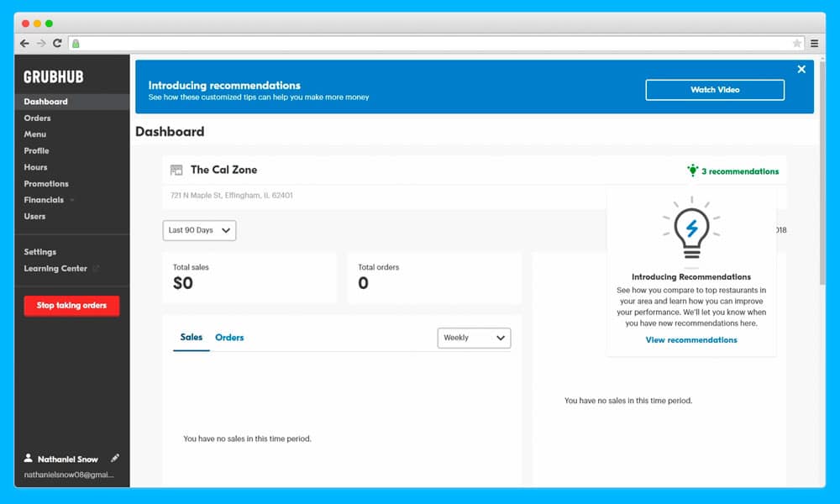840x504 pixels.
Task: Click the browser forward arrow
Action: pyautogui.click(x=41, y=44)
